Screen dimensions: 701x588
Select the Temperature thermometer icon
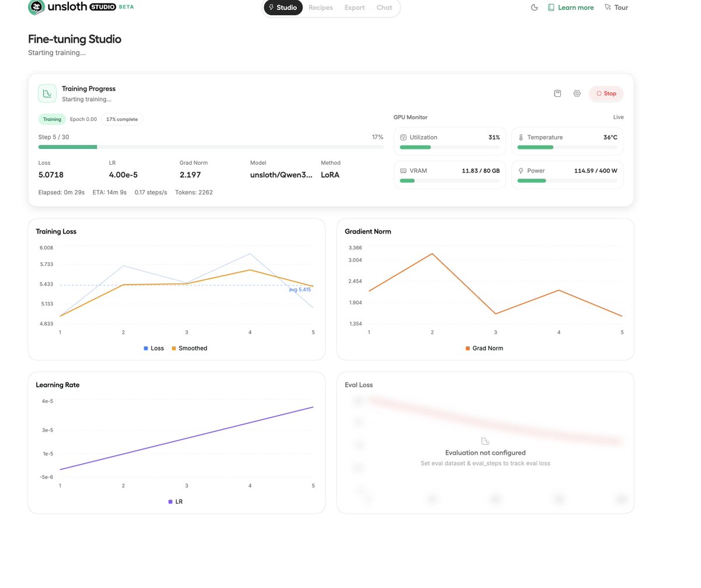(521, 137)
